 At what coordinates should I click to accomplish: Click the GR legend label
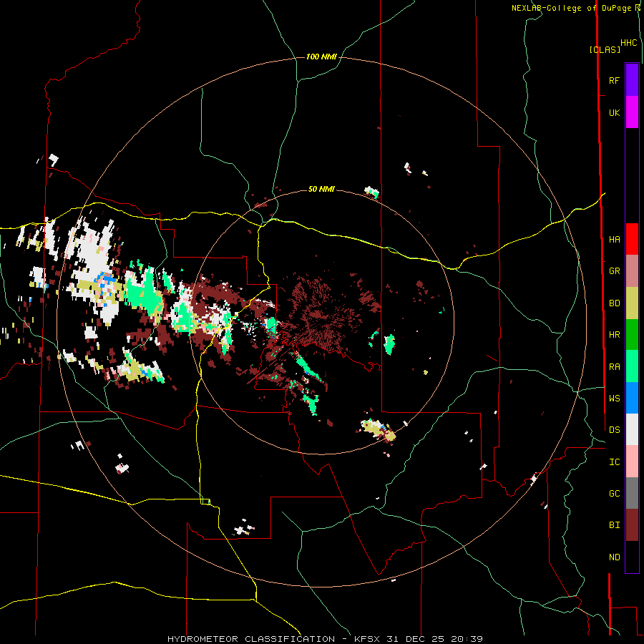(614, 271)
